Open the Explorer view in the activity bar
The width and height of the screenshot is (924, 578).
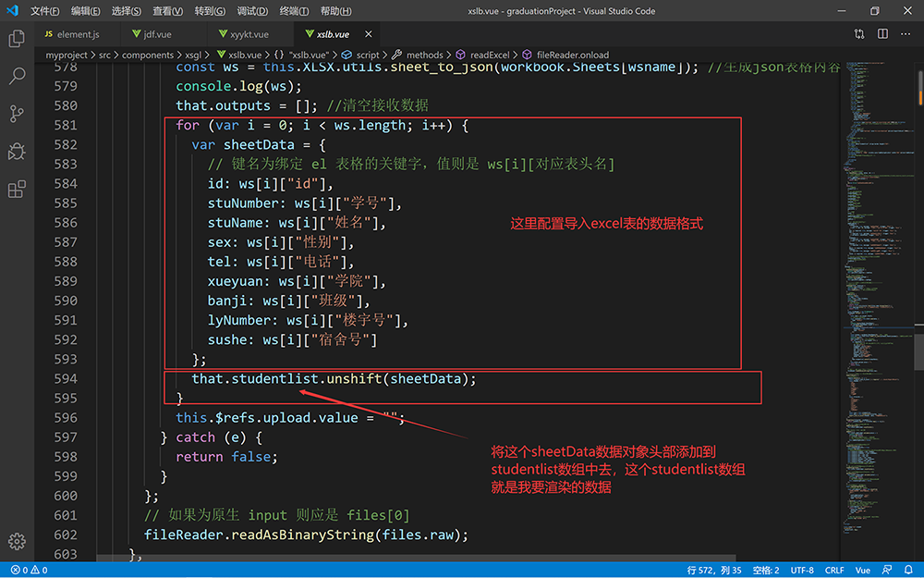pos(16,39)
